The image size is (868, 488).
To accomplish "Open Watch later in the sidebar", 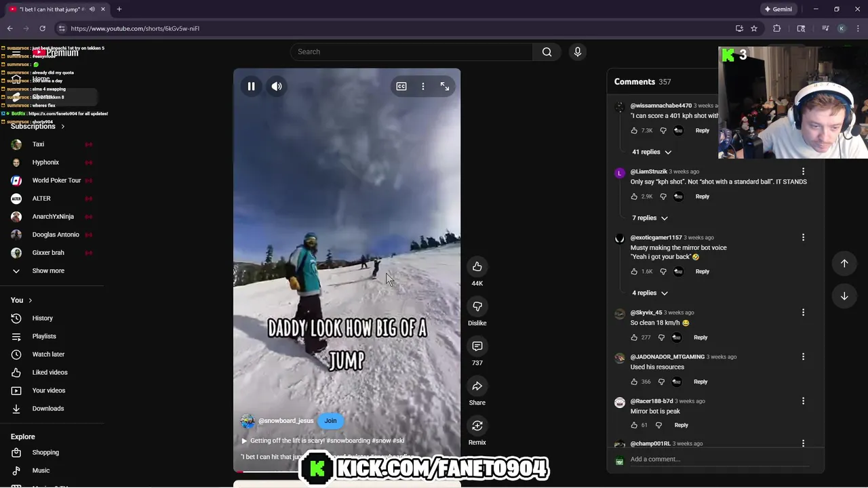I will tap(51, 354).
